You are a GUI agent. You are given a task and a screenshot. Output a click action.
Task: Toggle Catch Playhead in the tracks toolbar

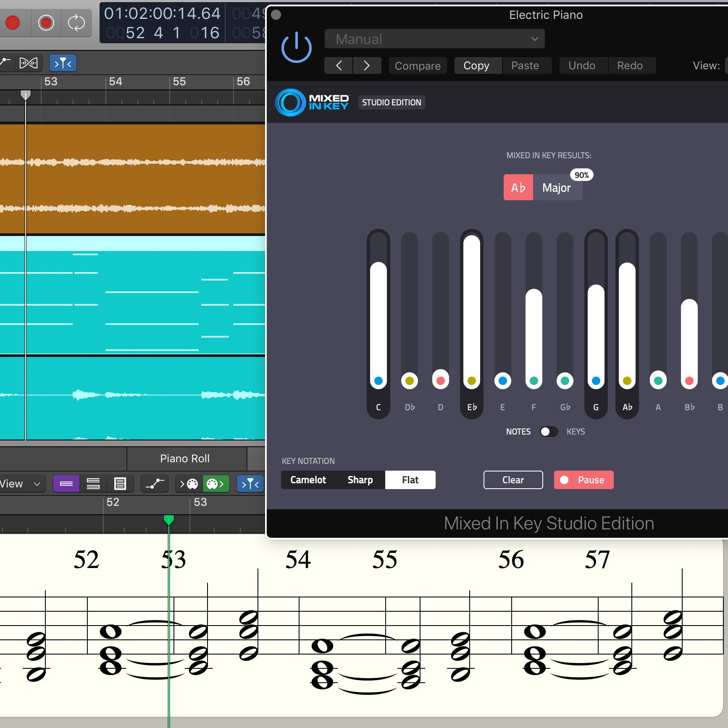(x=63, y=63)
